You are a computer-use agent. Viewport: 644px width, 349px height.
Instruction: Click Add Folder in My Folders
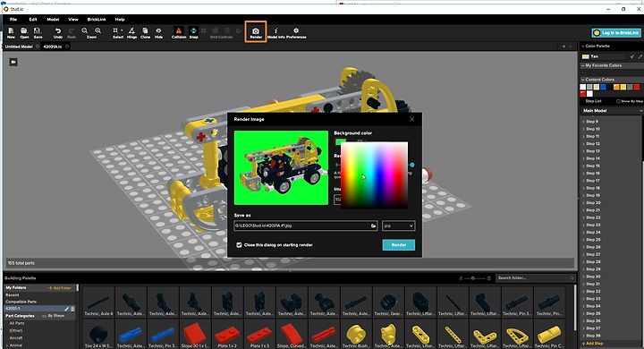pos(60,288)
